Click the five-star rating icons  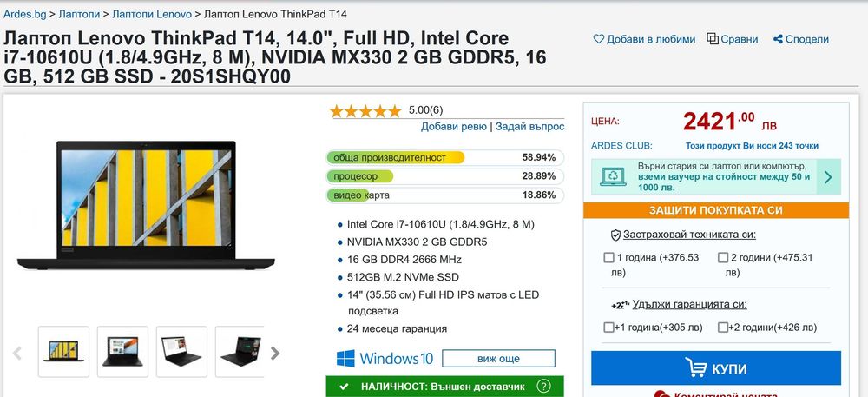pos(365,110)
